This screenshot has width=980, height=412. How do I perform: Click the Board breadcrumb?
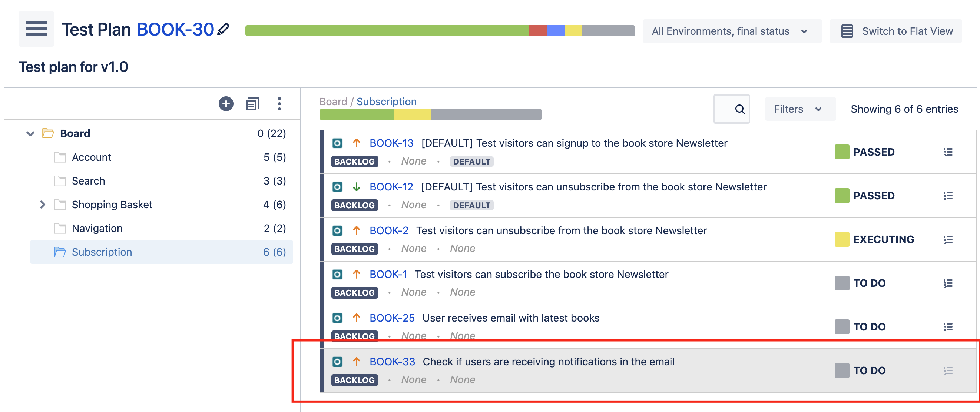tap(333, 102)
